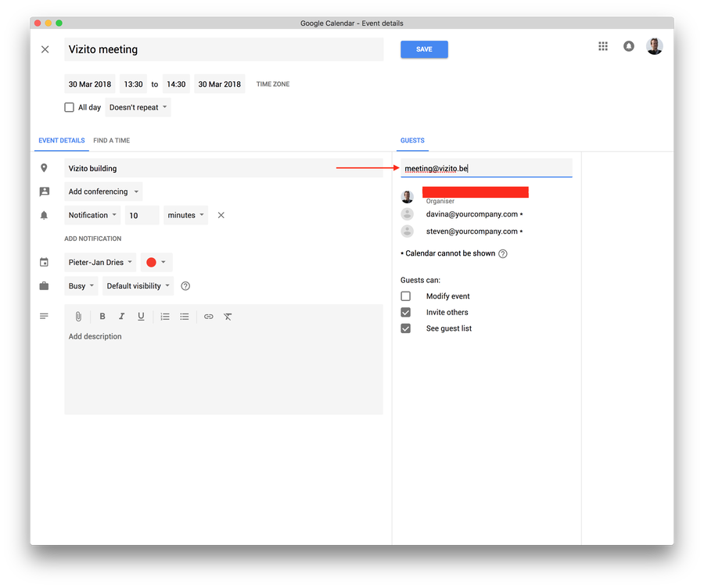Remove the 10 minutes notification
The image size is (704, 588).
point(221,215)
